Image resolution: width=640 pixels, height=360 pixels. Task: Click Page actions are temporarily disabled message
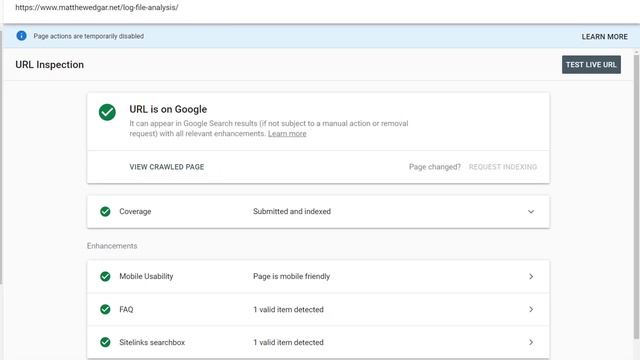coord(89,36)
